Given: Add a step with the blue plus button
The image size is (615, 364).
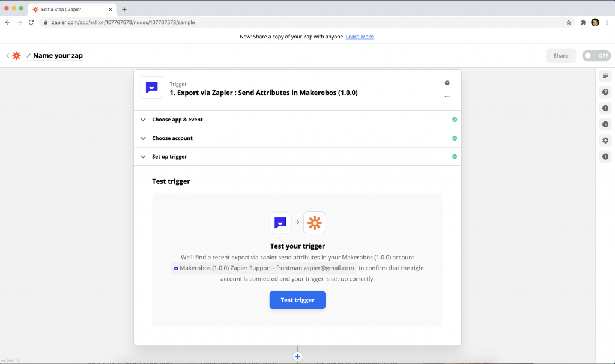Looking at the screenshot, I should (x=298, y=357).
